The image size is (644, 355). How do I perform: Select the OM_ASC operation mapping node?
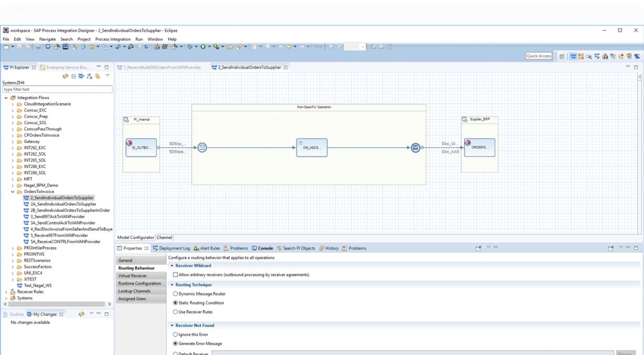(x=312, y=148)
